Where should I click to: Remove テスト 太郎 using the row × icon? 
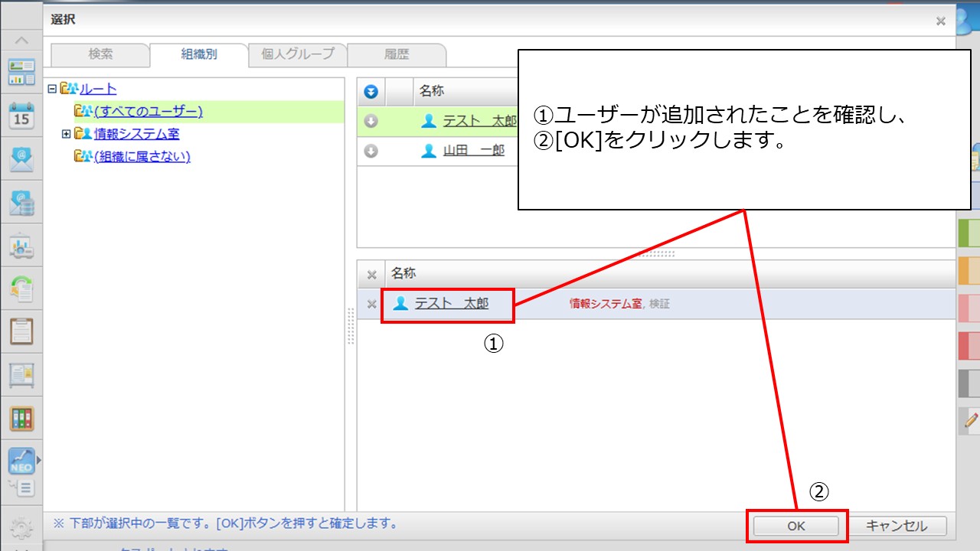click(371, 305)
